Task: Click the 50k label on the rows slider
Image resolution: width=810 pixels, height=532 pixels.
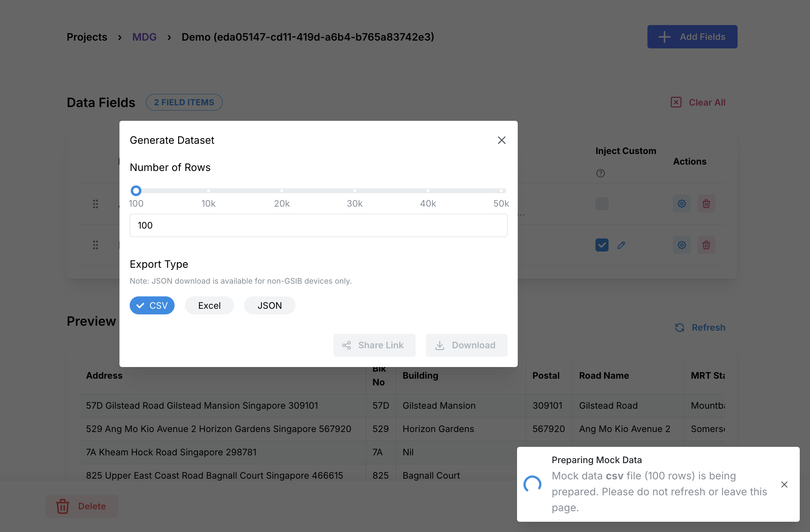Action: (x=501, y=203)
